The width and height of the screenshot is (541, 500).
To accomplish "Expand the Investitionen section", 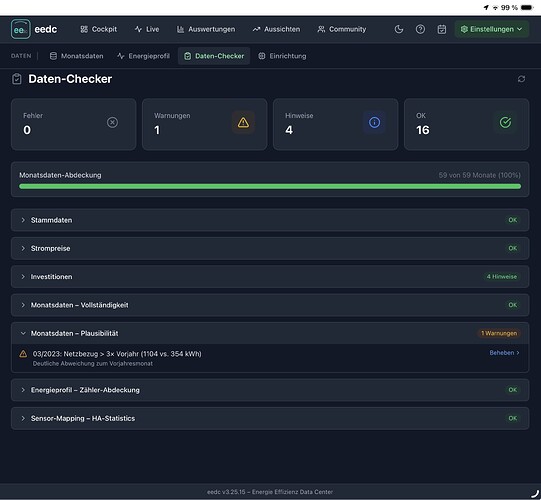I will coord(270,276).
